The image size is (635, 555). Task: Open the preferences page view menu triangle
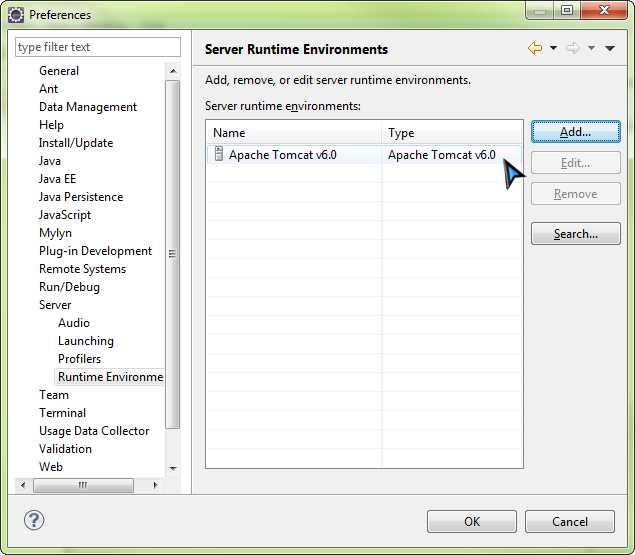(x=610, y=49)
